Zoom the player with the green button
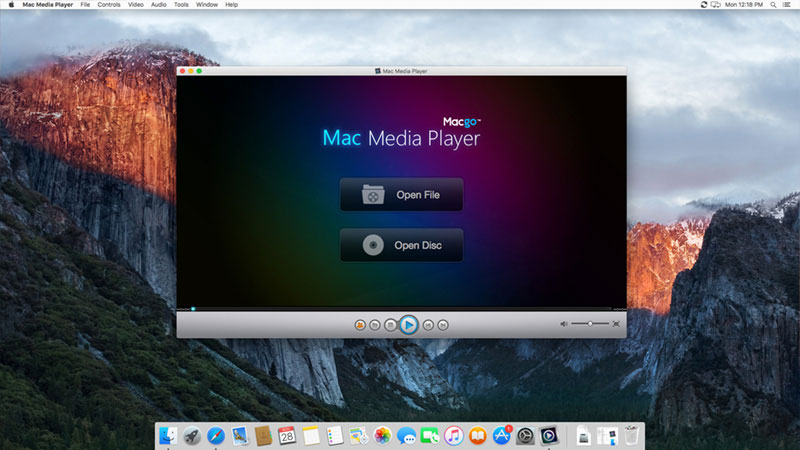This screenshot has height=450, width=800. point(199,71)
